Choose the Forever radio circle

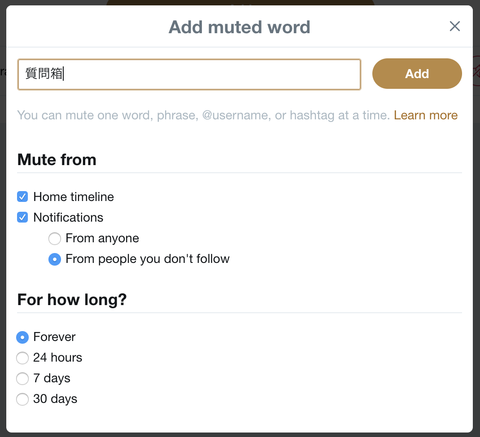[22, 337]
